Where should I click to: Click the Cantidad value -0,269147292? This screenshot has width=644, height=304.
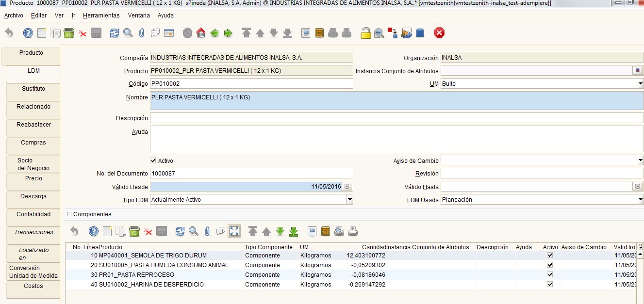coord(367,285)
